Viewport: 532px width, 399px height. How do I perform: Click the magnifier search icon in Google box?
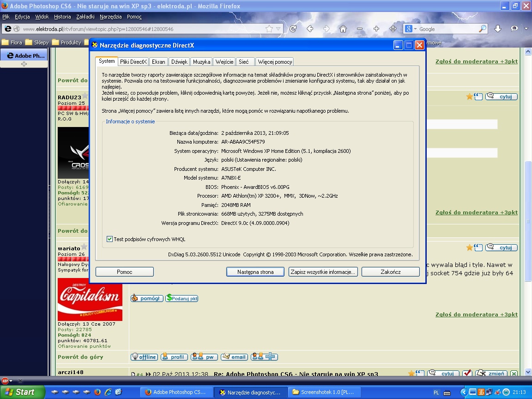pos(482,29)
